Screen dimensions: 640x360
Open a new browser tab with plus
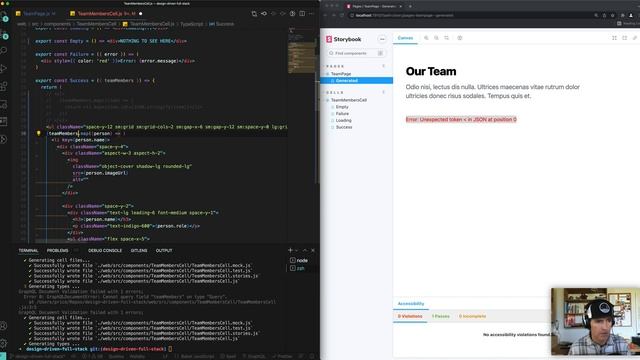[410, 6]
